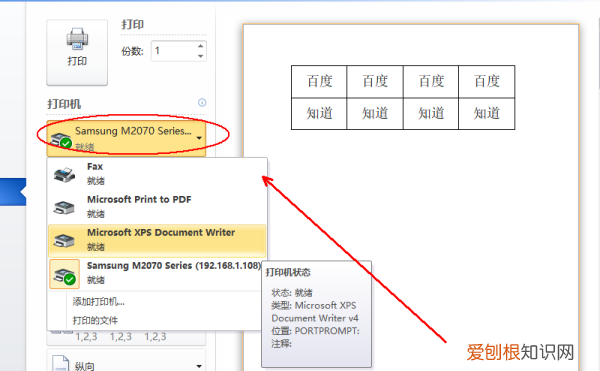This screenshot has width=600, height=371.
Task: Select Samsung M2070 Series (192.168.1.108)
Action: click(x=155, y=273)
